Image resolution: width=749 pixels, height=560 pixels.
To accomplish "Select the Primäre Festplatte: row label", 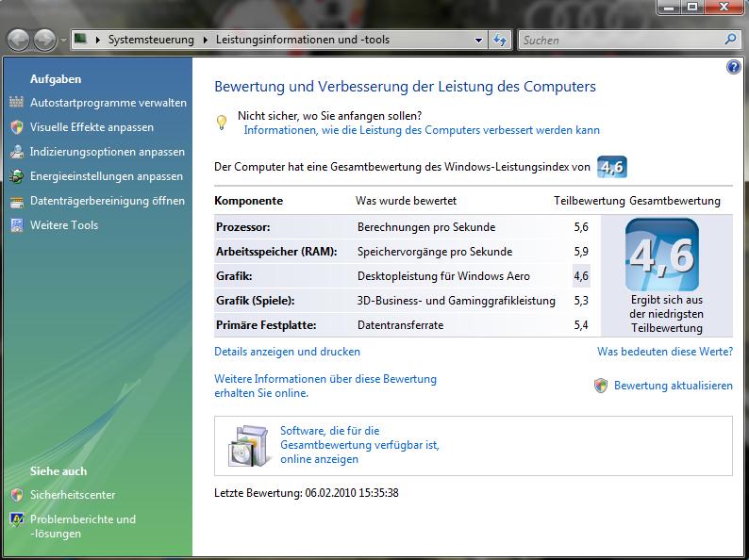I will coord(266,325).
